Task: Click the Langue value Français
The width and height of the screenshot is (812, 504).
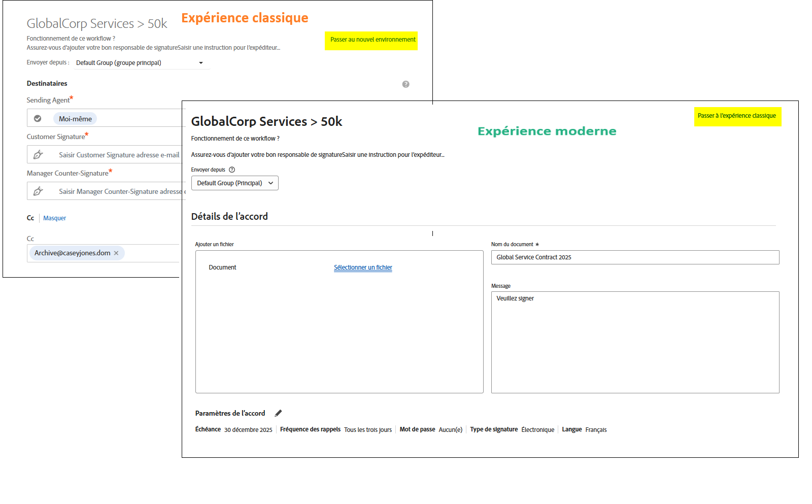Action: point(596,430)
